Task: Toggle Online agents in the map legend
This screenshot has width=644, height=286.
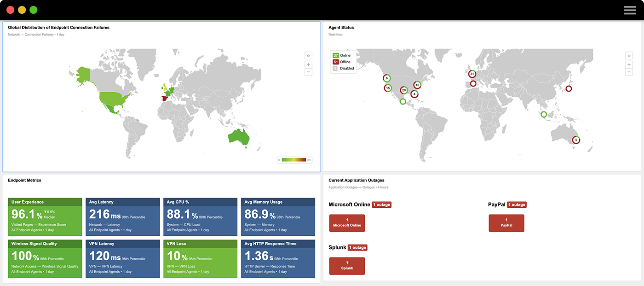Action: (342, 56)
